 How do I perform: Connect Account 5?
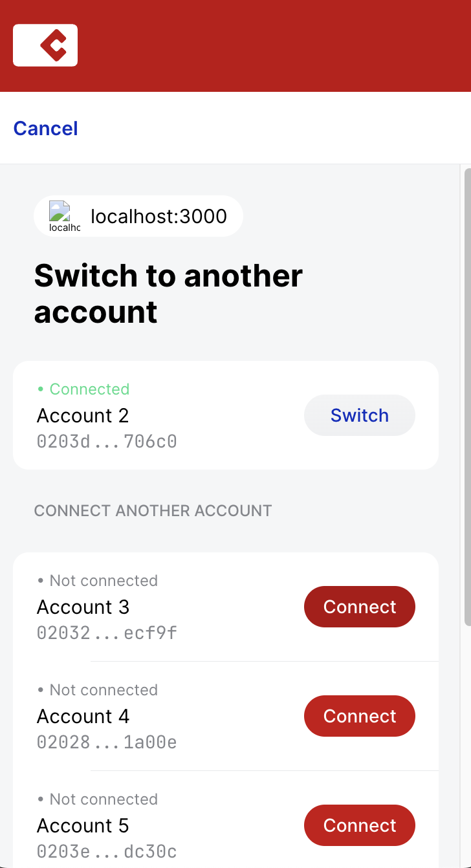pos(360,825)
